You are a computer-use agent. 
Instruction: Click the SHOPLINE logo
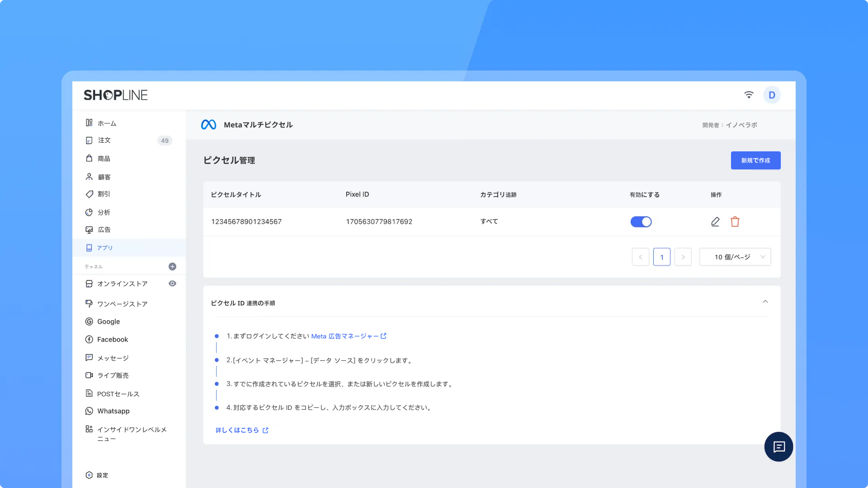click(116, 95)
